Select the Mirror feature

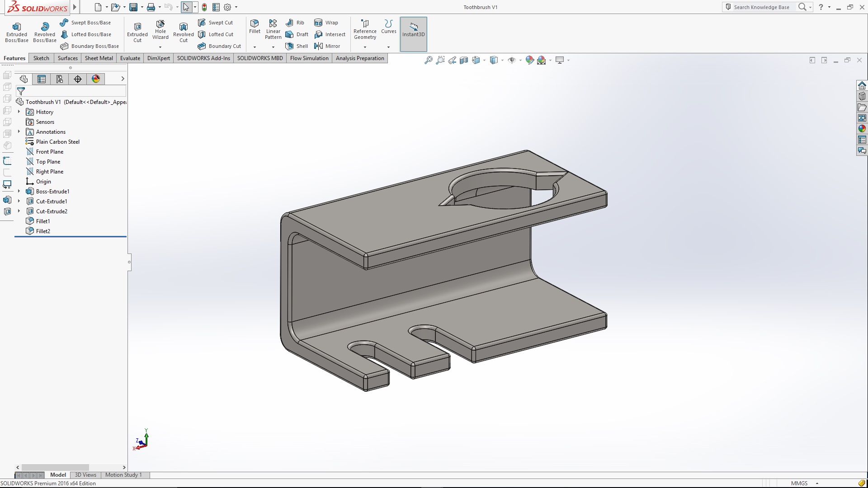pyautogui.click(x=327, y=46)
